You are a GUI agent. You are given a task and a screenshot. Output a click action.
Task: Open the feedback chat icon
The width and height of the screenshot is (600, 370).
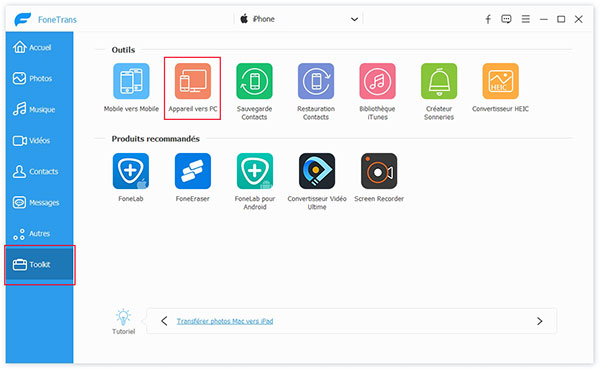pyautogui.click(x=506, y=19)
